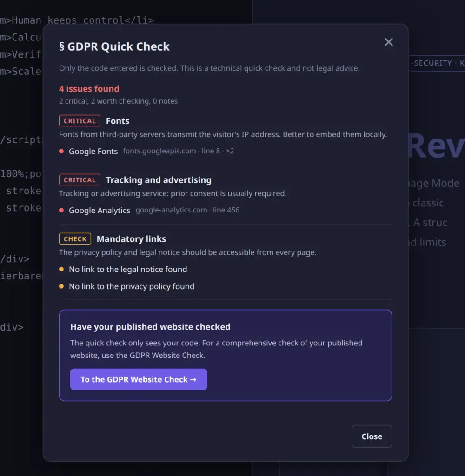Image resolution: width=465 pixels, height=476 pixels.
Task: Open the GDPR Website Check button
Action: click(x=139, y=379)
